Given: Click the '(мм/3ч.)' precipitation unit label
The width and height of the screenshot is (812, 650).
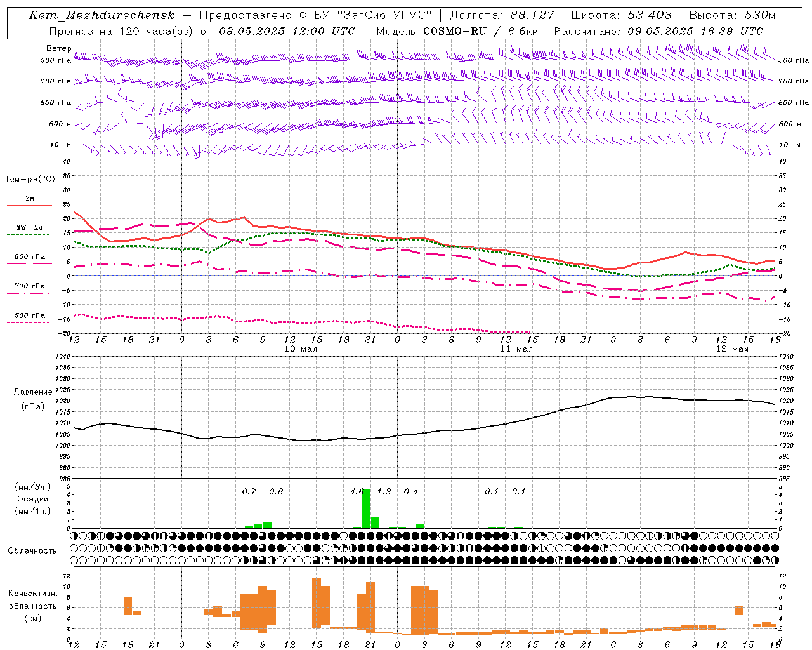Looking at the screenshot, I should [x=33, y=487].
